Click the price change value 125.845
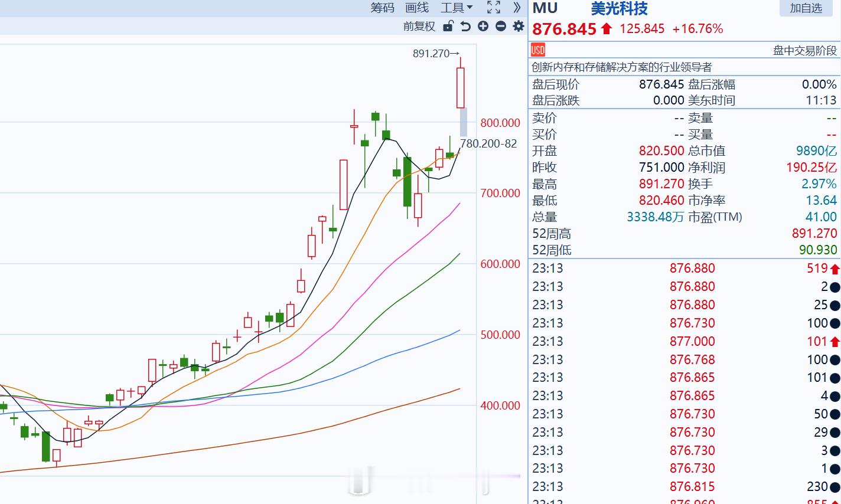This screenshot has width=841, height=504. (642, 28)
